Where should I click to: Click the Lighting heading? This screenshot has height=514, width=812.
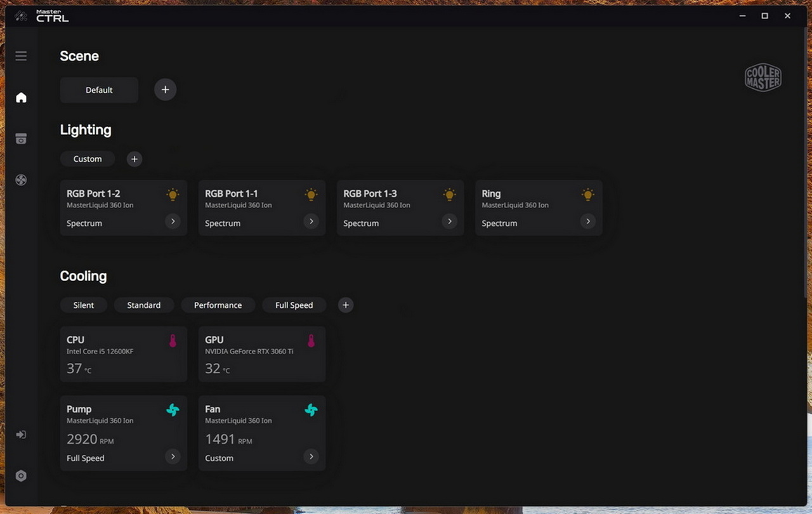click(86, 130)
